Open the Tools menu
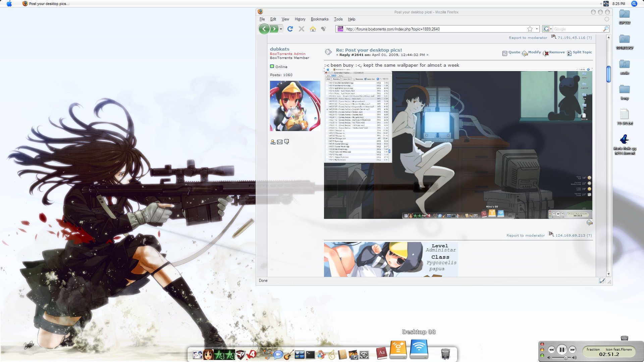 pos(338,19)
